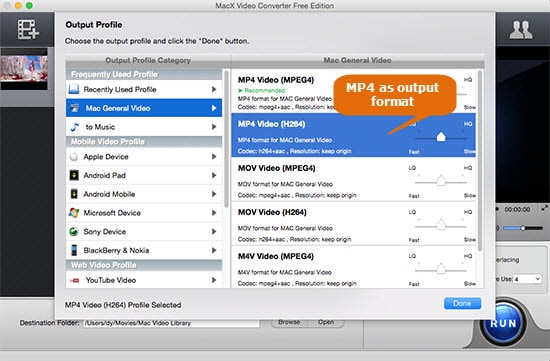Click the Microsoft Device label
This screenshot has height=361, width=550.
(x=112, y=213)
